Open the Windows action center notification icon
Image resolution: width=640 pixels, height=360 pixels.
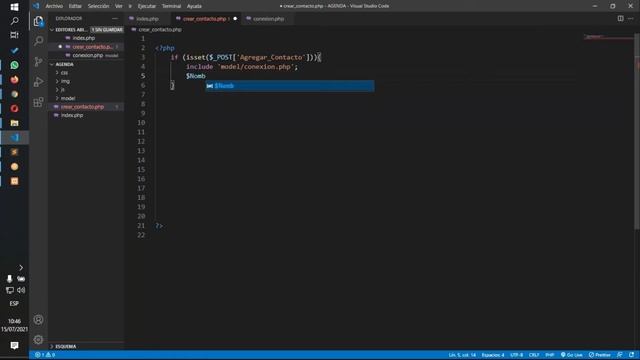click(x=14, y=346)
